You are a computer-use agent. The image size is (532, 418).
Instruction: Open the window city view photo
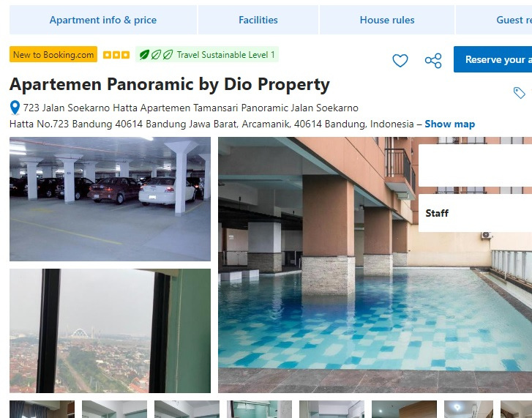110,331
